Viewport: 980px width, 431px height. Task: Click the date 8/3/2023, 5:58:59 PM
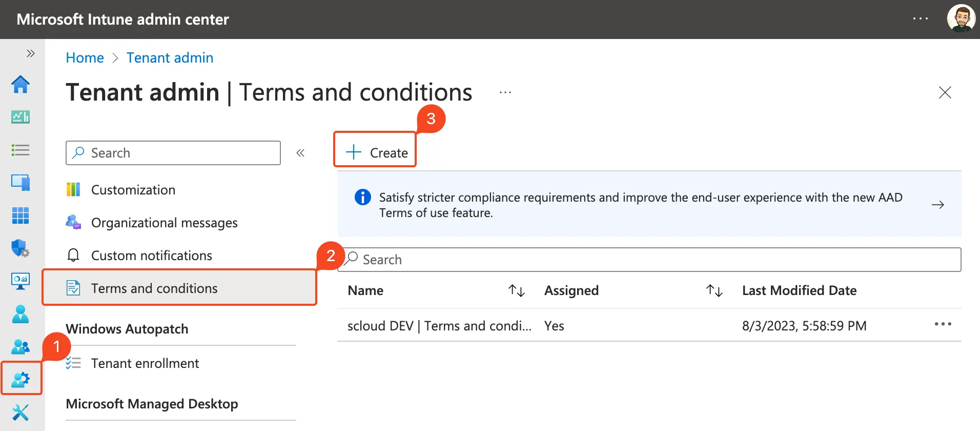click(804, 326)
